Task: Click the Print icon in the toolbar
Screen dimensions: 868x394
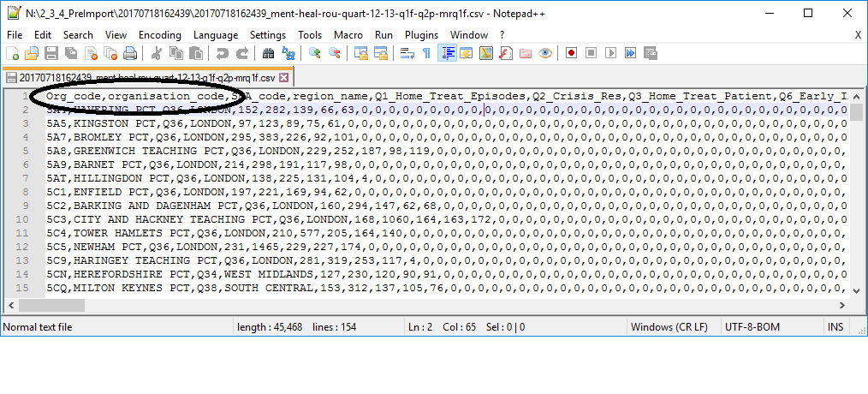Action: pos(129,53)
